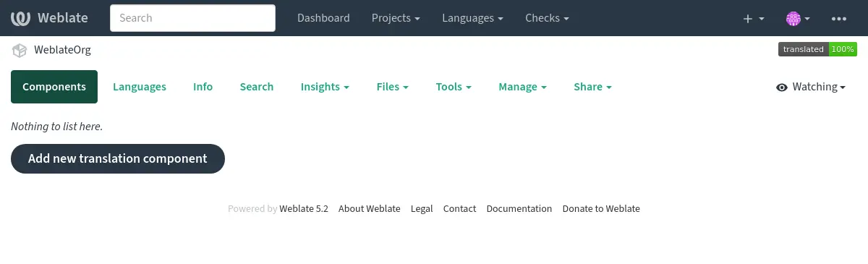Open the Watching dropdown

pyautogui.click(x=811, y=87)
